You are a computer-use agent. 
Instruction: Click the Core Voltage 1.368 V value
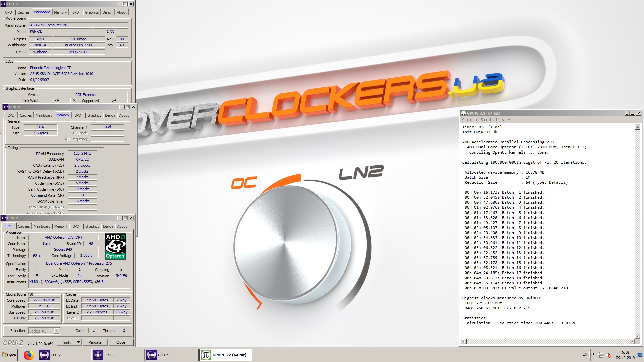[86, 255]
